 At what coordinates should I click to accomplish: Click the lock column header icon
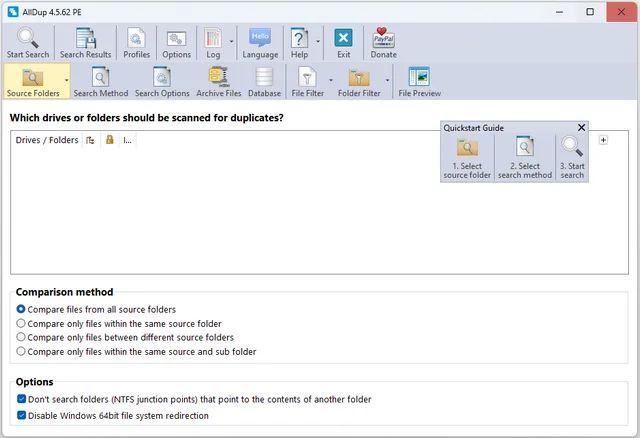click(x=109, y=140)
